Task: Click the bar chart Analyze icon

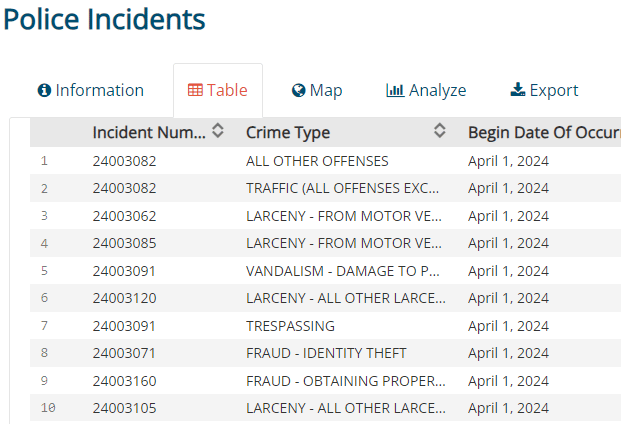Action: (395, 90)
